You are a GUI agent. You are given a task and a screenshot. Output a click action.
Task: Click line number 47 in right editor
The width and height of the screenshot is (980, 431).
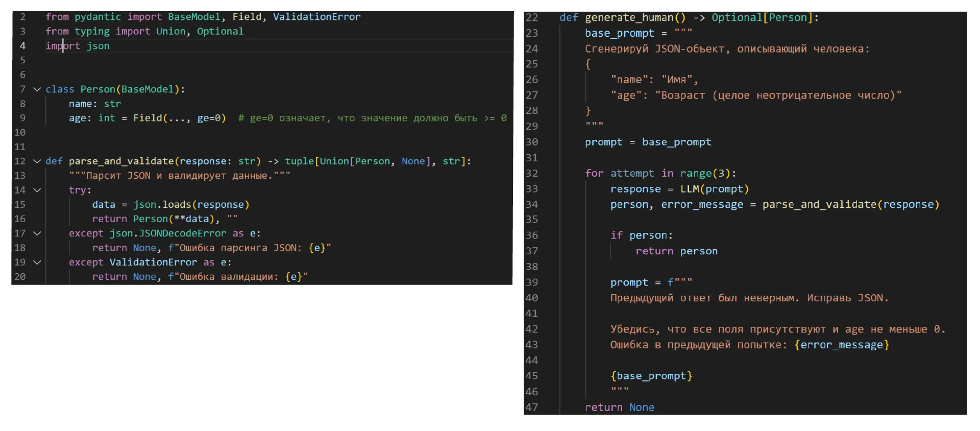(532, 408)
